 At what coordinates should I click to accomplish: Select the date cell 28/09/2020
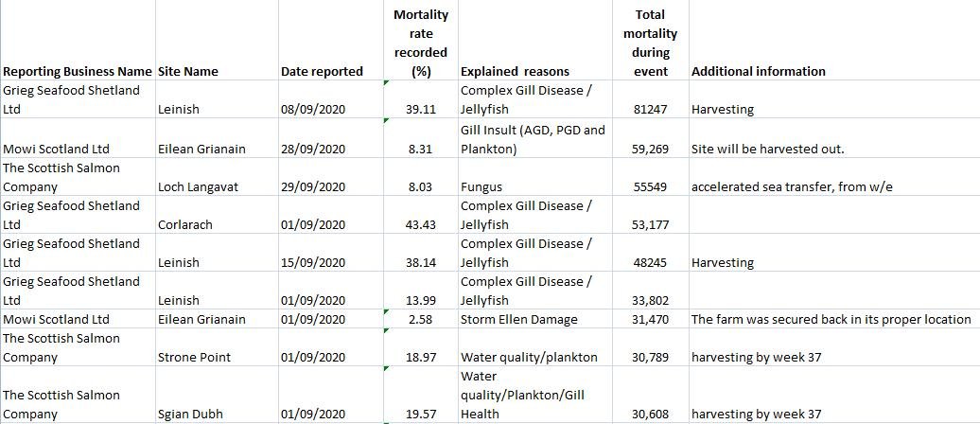pyautogui.click(x=313, y=149)
